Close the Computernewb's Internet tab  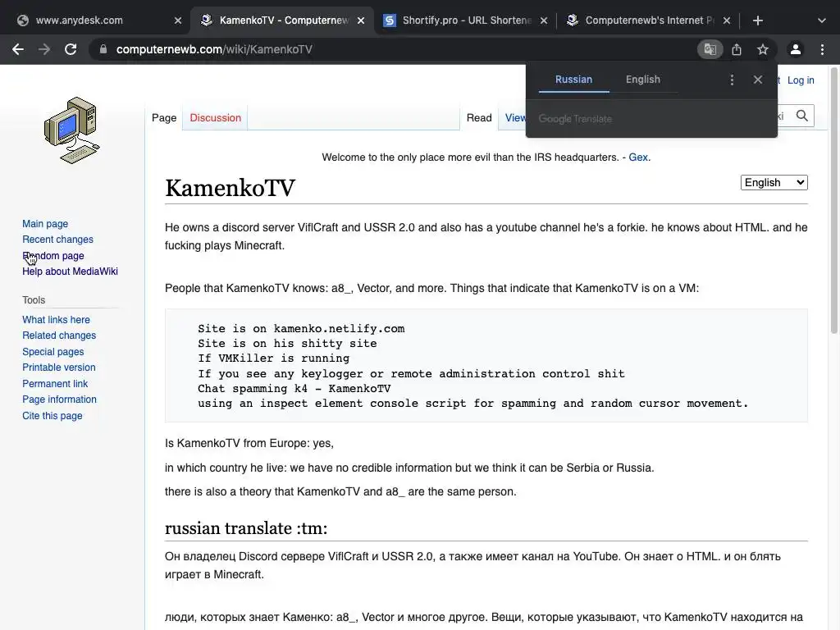click(x=727, y=21)
